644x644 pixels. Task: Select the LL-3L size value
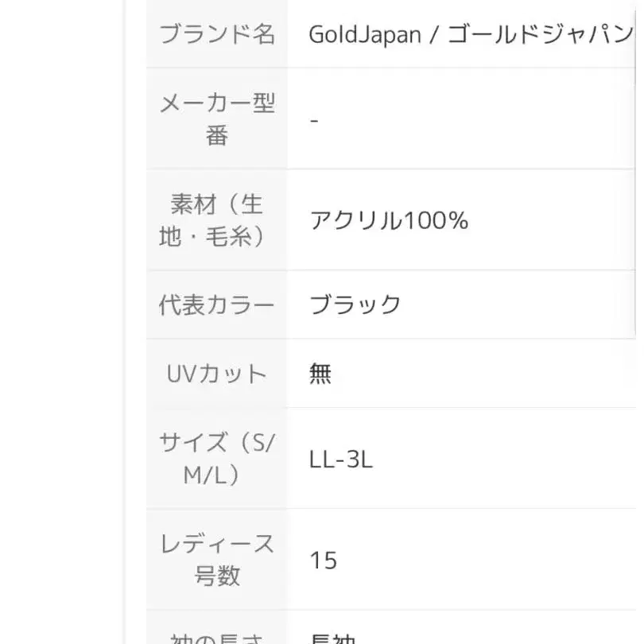click(341, 460)
